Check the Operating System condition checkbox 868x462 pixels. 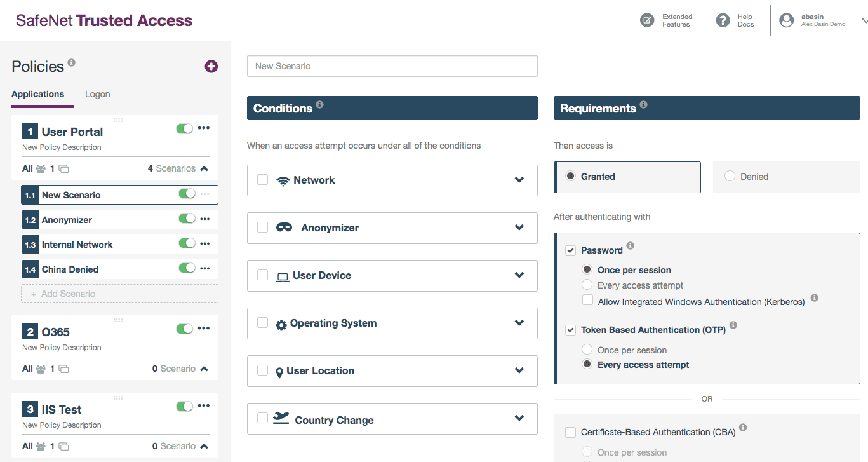(262, 323)
